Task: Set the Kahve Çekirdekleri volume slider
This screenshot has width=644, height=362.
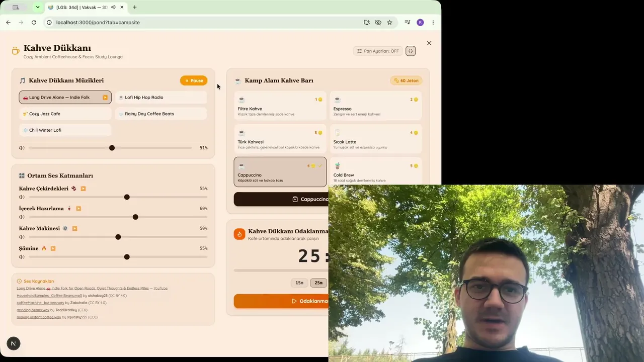Action: [x=118, y=197]
